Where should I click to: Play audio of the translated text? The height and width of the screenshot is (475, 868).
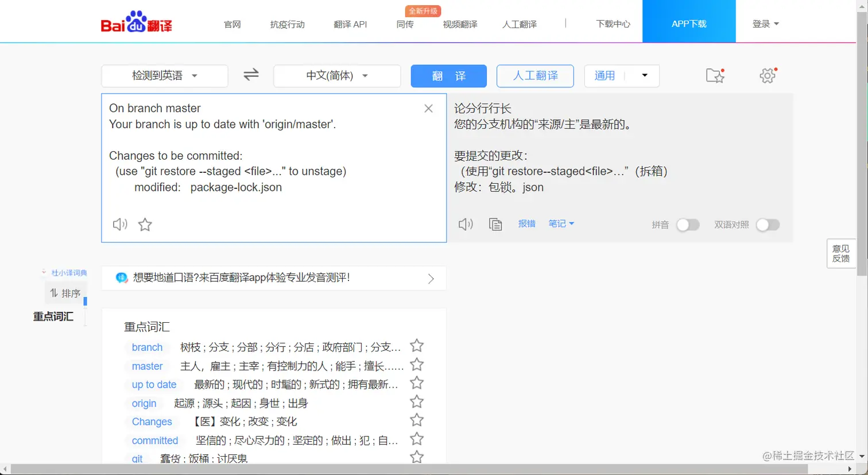(x=466, y=224)
